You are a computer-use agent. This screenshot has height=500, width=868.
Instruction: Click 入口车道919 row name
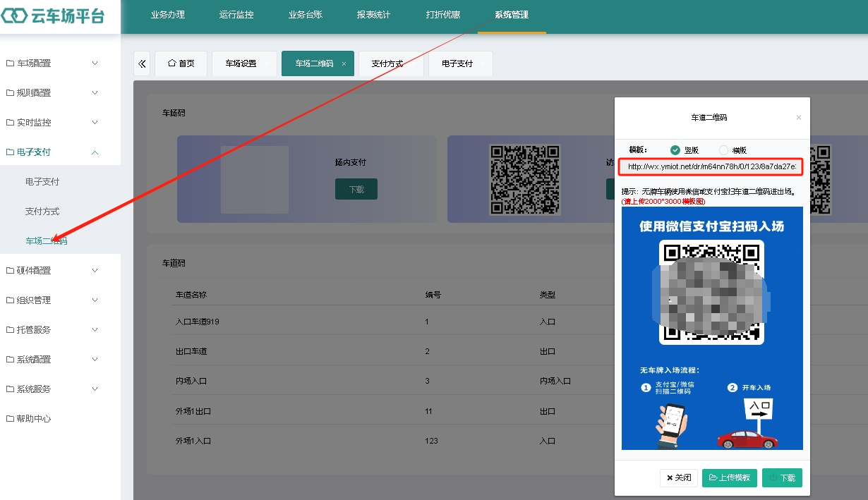click(x=198, y=322)
